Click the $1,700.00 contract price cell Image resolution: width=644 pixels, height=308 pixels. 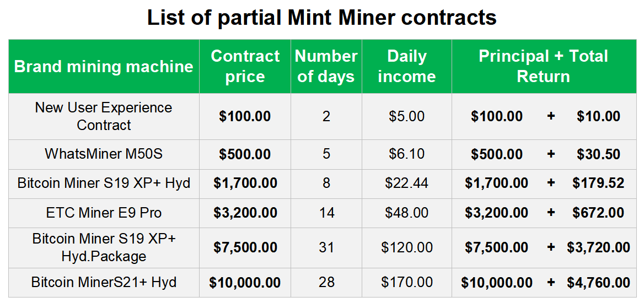245,183
